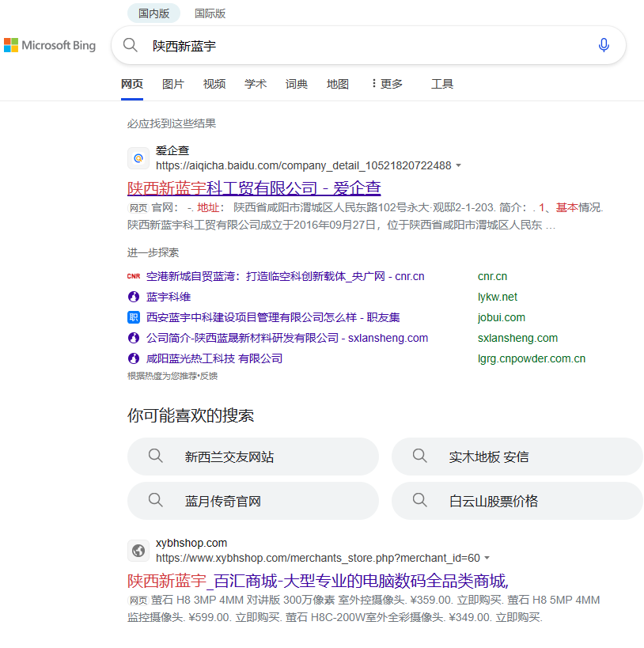Screen dimensions: 644x648
Task: Click magnifier icon in 新西兰交友网站 suggestion
Action: coord(155,456)
